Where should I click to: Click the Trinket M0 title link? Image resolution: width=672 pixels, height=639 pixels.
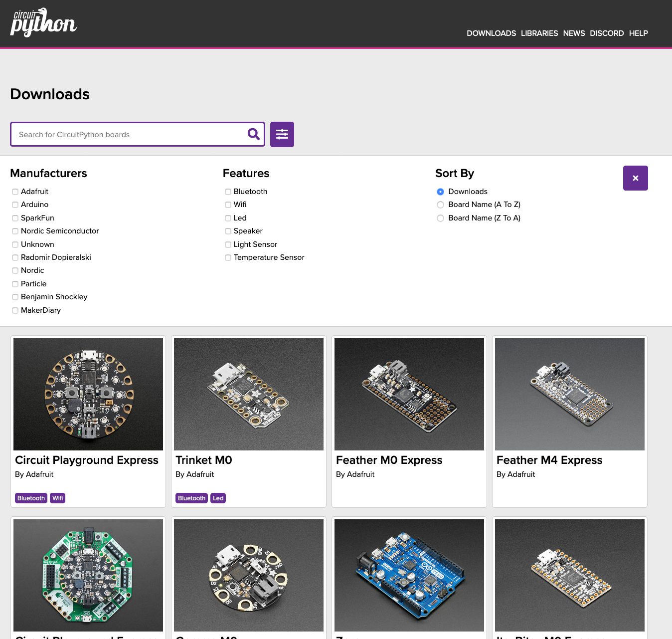pyautogui.click(x=204, y=460)
